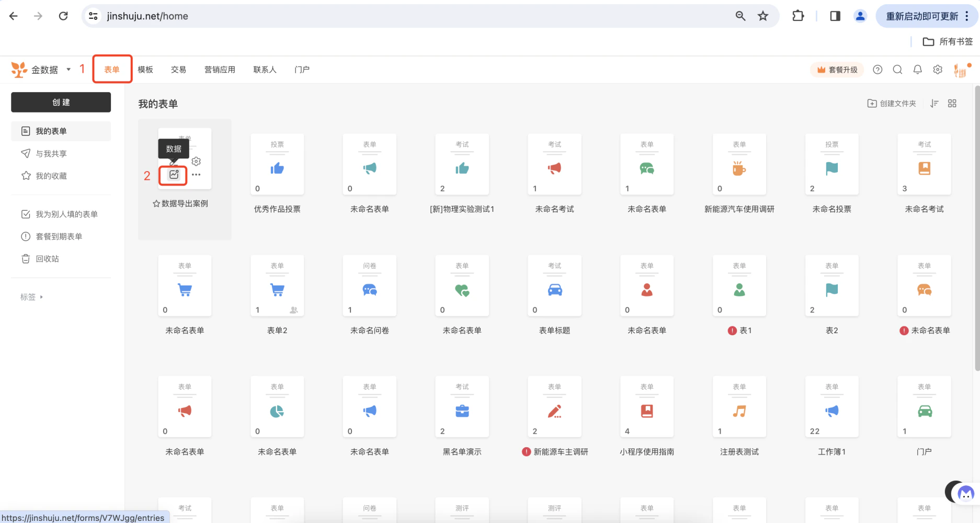Switch to grid view icon
This screenshot has width=980, height=523.
pos(952,104)
